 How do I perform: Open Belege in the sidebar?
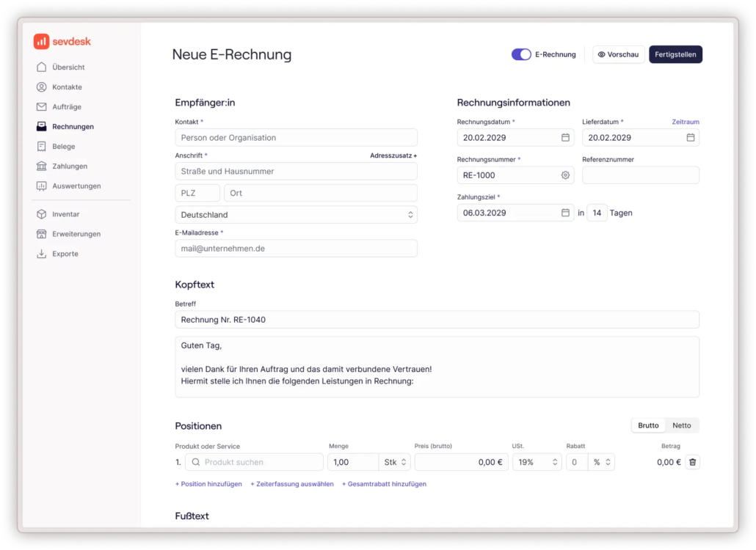coord(64,146)
